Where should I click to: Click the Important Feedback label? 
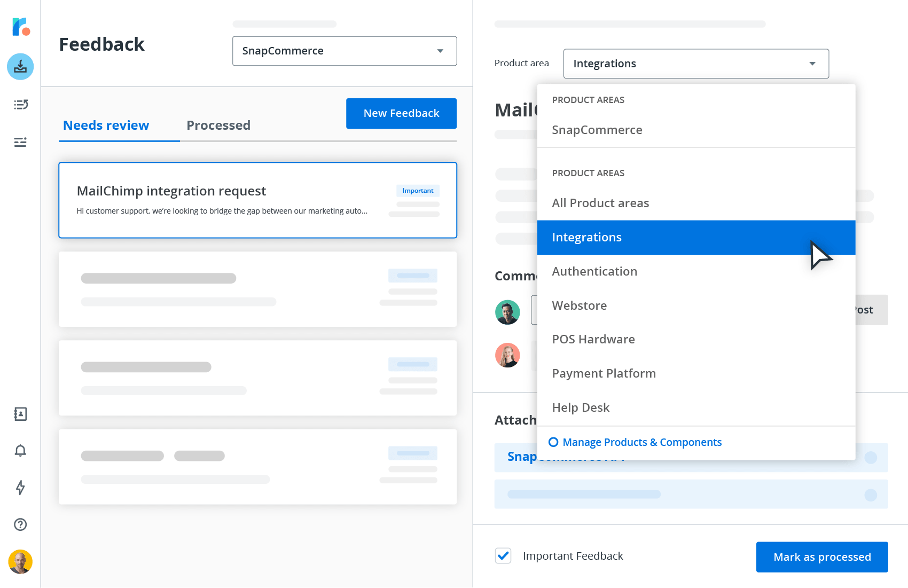(573, 556)
